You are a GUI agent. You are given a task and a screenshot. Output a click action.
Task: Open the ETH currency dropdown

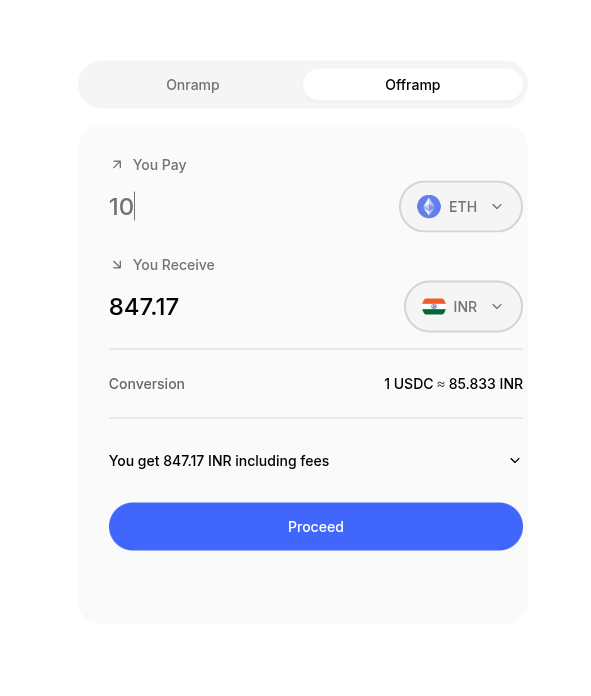(x=460, y=206)
